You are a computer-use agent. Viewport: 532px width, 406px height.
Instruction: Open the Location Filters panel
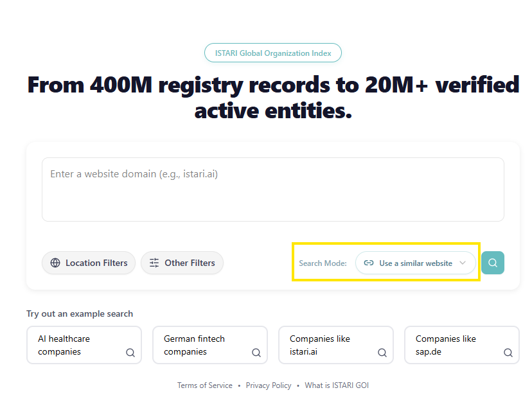click(x=89, y=263)
